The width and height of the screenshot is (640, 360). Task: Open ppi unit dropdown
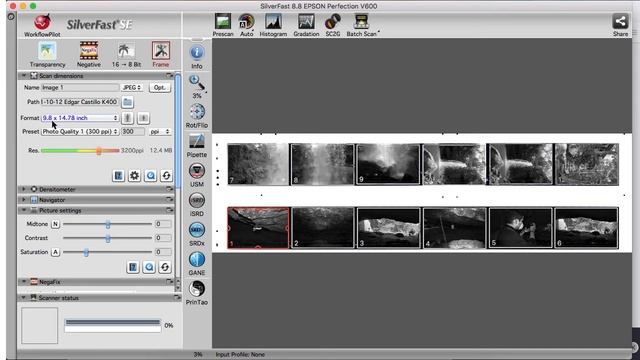tap(160, 132)
